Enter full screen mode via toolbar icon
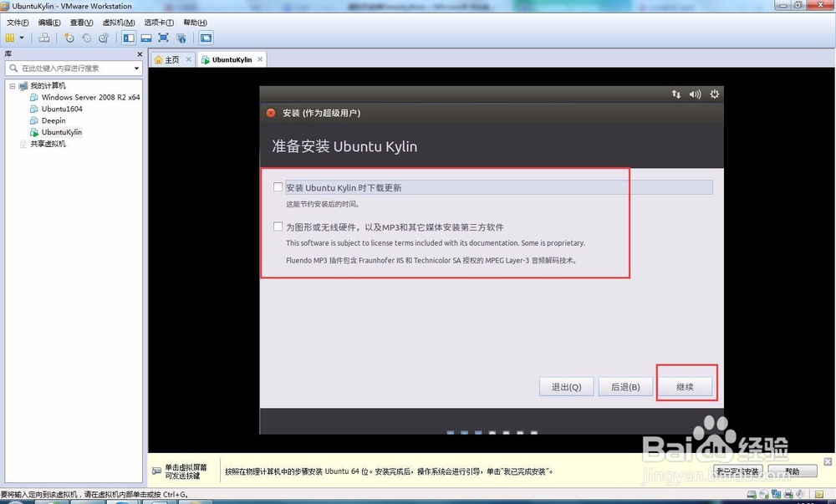The width and height of the screenshot is (836, 504). (x=164, y=38)
